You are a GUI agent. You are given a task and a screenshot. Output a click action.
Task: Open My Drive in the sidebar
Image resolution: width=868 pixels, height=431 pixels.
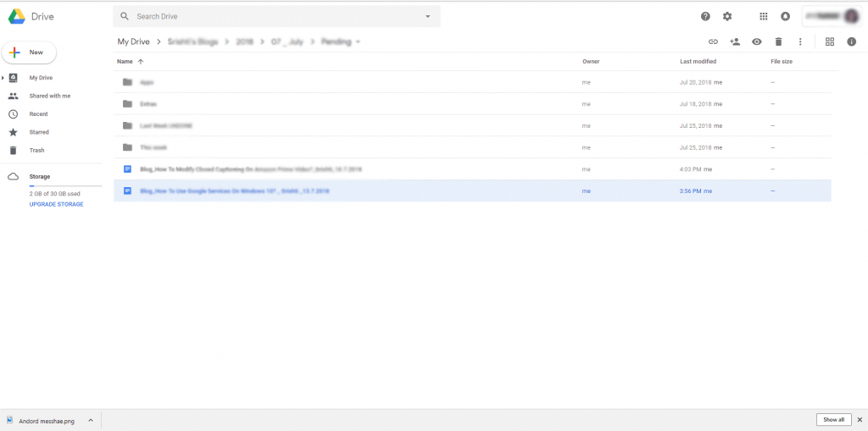point(41,78)
